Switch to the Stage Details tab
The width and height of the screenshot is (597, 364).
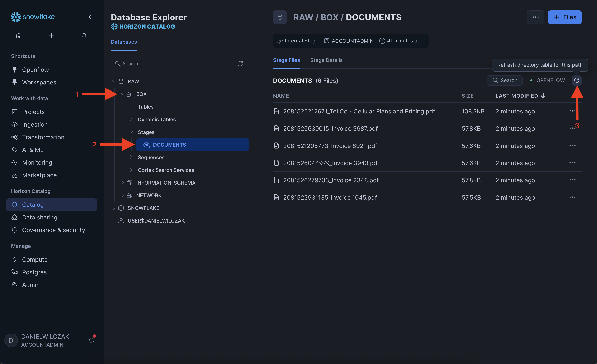(326, 60)
